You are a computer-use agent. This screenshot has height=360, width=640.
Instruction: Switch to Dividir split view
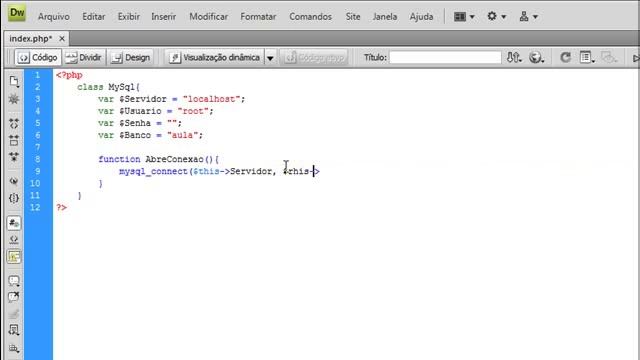[84, 58]
